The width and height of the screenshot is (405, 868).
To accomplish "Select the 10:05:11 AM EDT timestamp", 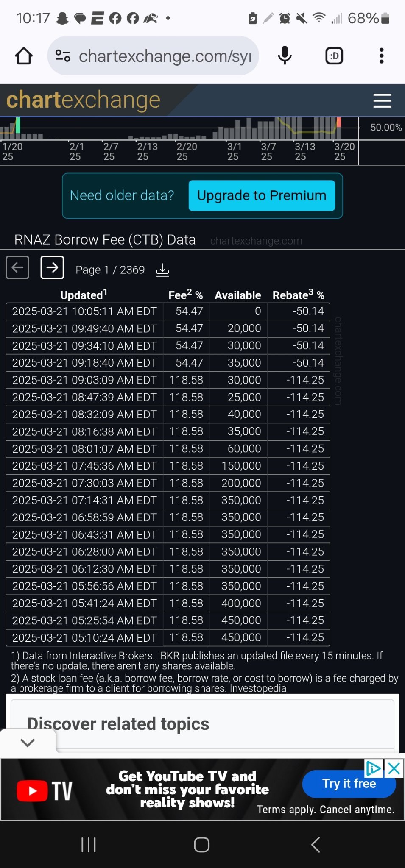I will click(x=84, y=312).
